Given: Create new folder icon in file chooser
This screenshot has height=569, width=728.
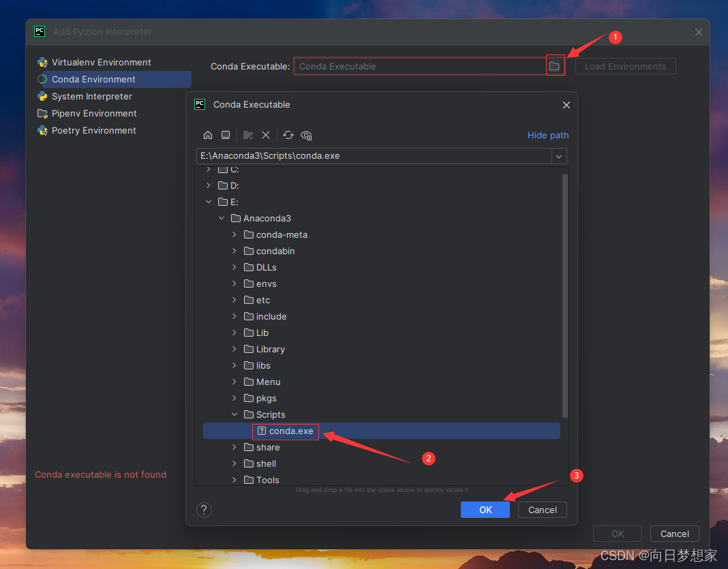Looking at the screenshot, I should (x=248, y=135).
